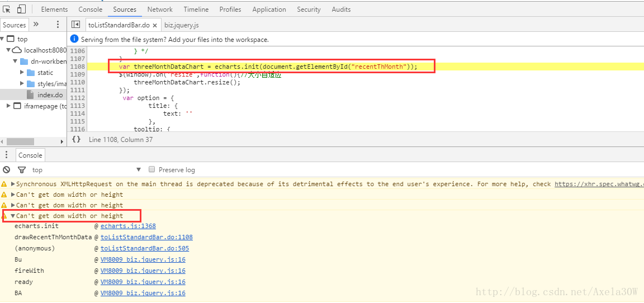Open the echarts.js:1368 link

tap(128, 226)
